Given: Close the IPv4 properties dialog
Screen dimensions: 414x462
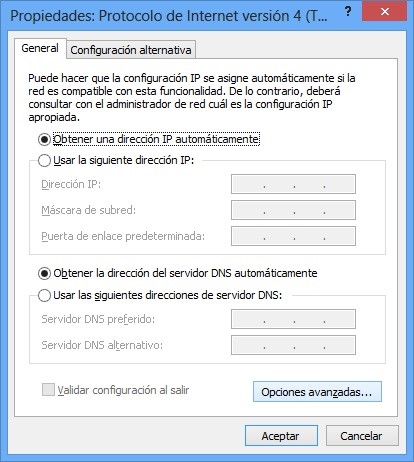Looking at the screenshot, I should click(x=384, y=12).
